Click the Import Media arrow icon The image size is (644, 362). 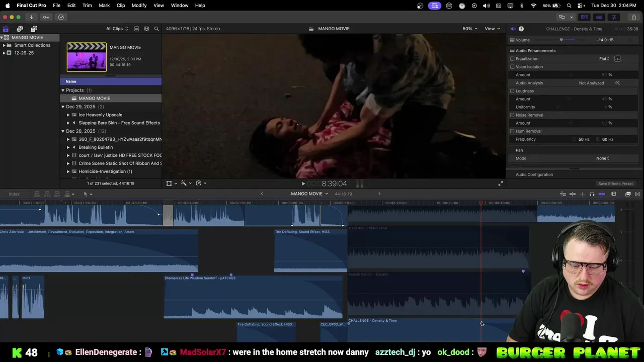(x=31, y=17)
